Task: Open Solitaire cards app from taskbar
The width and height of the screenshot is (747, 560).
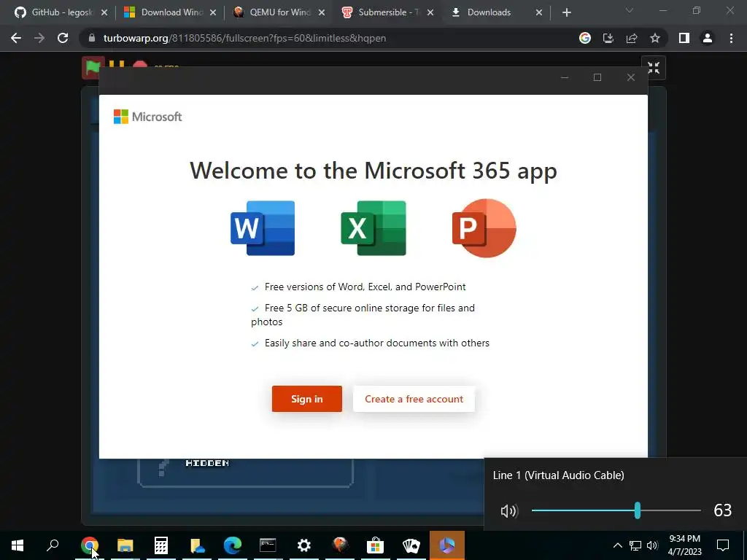Action: (x=411, y=545)
